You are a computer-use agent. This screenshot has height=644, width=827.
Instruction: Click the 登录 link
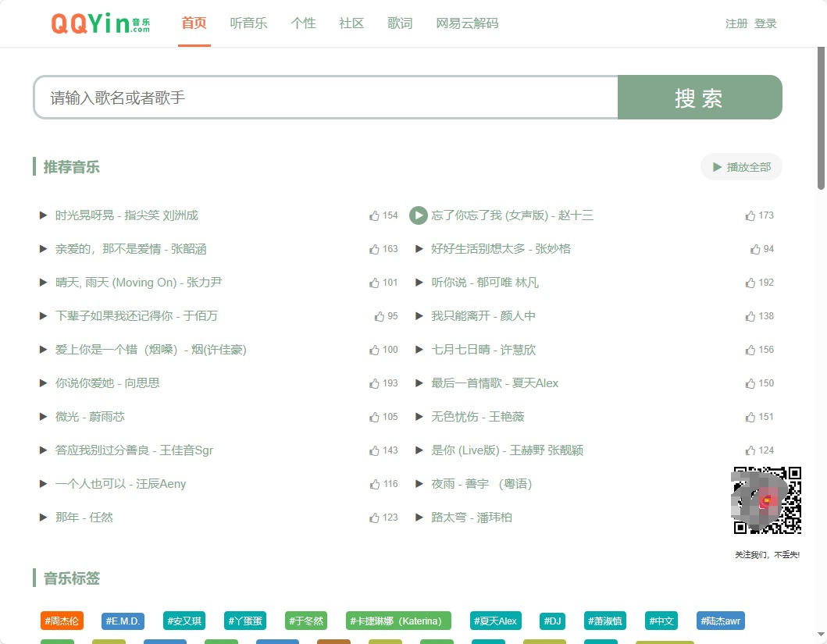pos(765,23)
